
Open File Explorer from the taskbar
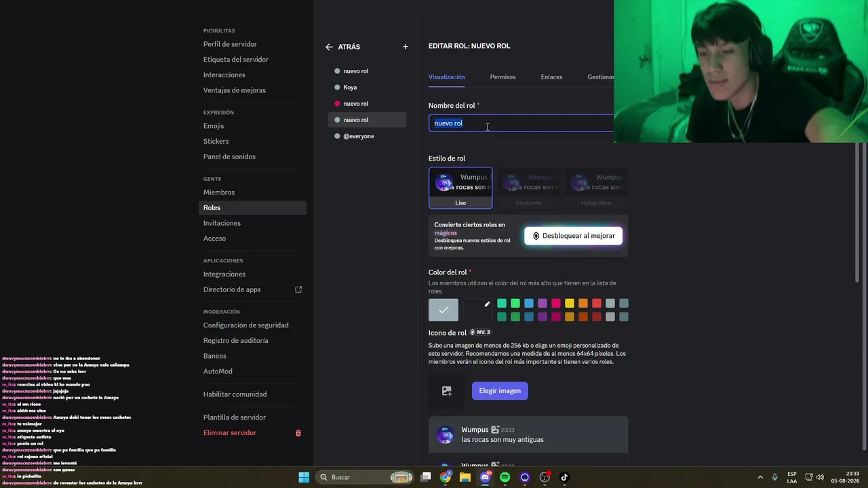pyautogui.click(x=465, y=477)
